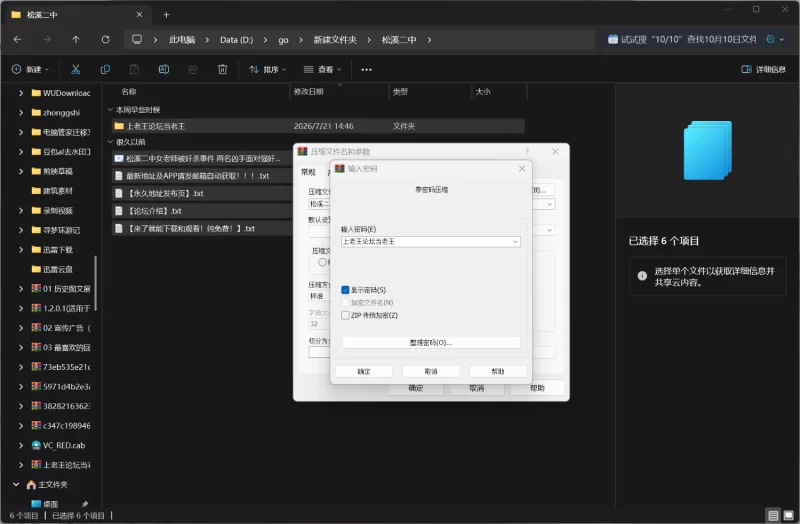Open the archive name dropdown in back dialog
Viewport: 800px width, 524px height.
click(549, 204)
